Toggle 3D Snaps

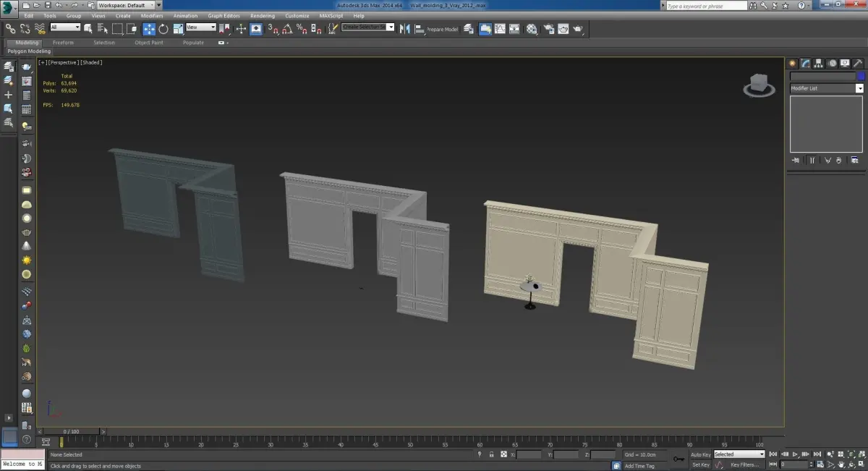tap(273, 29)
